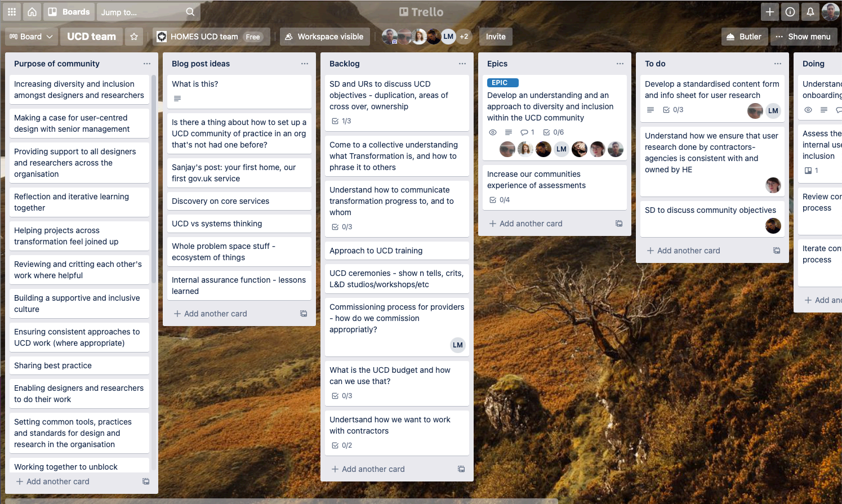
Task: Open SD to discuss community objectives card
Action: [x=712, y=218]
